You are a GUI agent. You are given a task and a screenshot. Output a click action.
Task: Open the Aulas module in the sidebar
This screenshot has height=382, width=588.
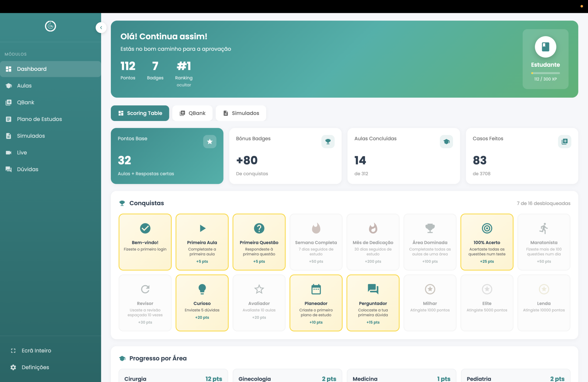click(x=24, y=86)
